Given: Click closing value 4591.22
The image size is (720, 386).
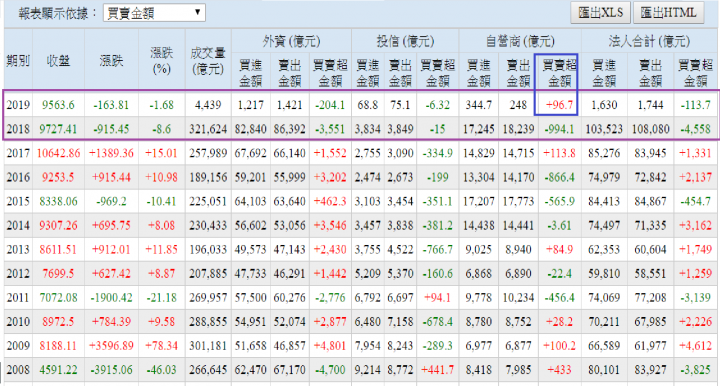Looking at the screenshot, I should click(x=58, y=369).
